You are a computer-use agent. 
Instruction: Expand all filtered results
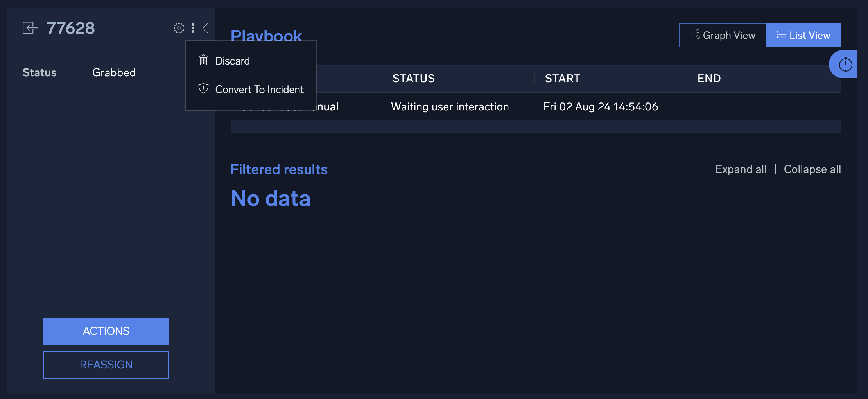741,169
